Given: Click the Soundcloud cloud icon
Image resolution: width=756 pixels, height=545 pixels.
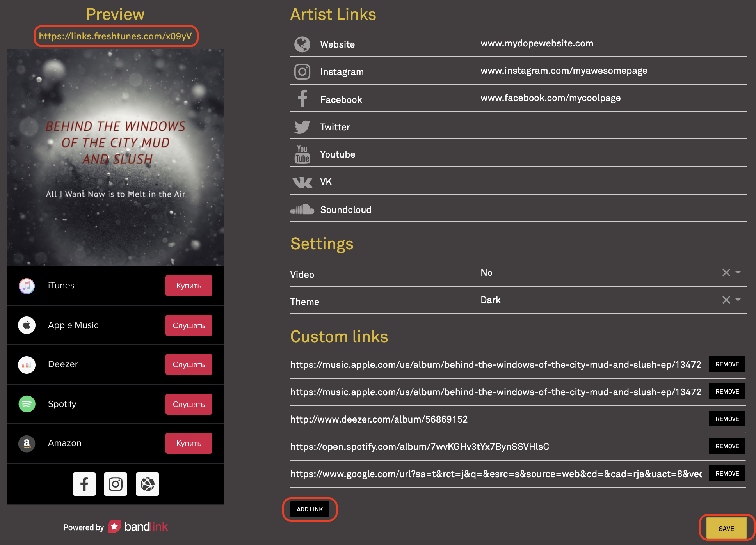Looking at the screenshot, I should (302, 209).
